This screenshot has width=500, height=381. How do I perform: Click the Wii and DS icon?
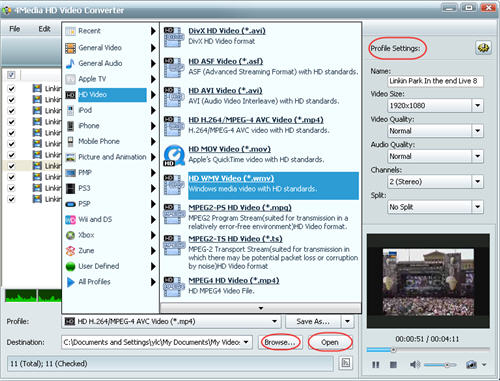(x=70, y=220)
